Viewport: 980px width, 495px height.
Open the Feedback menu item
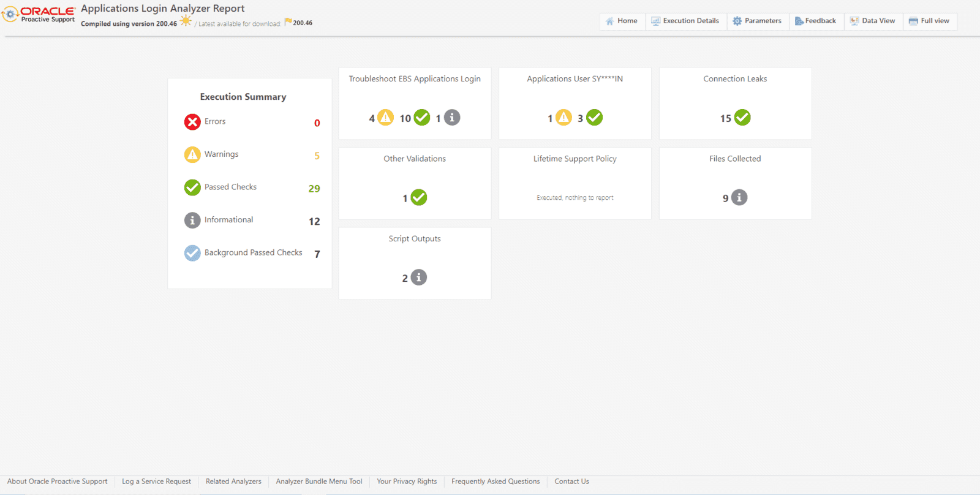point(815,21)
